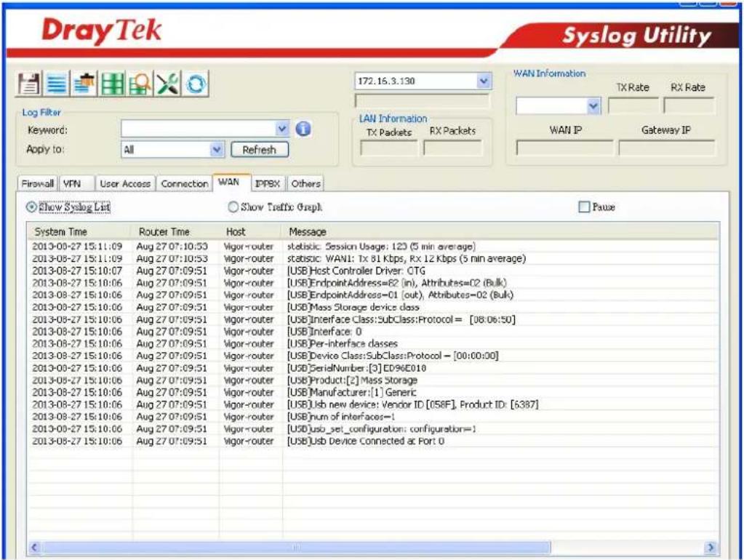The height and width of the screenshot is (560, 744).
Task: Select the 'EndpointAddress=01 (out)' log row
Action: click(373, 295)
